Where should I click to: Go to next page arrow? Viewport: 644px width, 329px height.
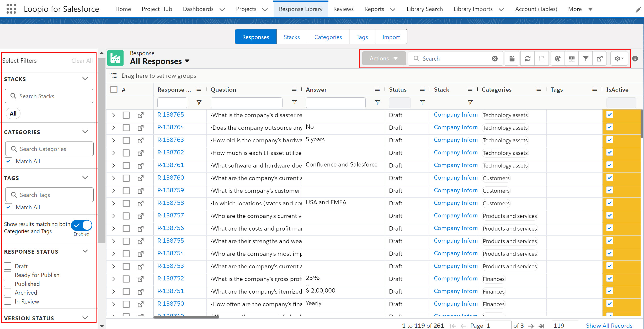click(x=531, y=326)
